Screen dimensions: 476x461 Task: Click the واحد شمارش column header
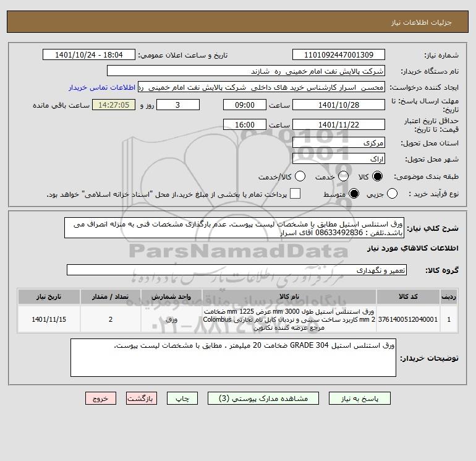171,296
